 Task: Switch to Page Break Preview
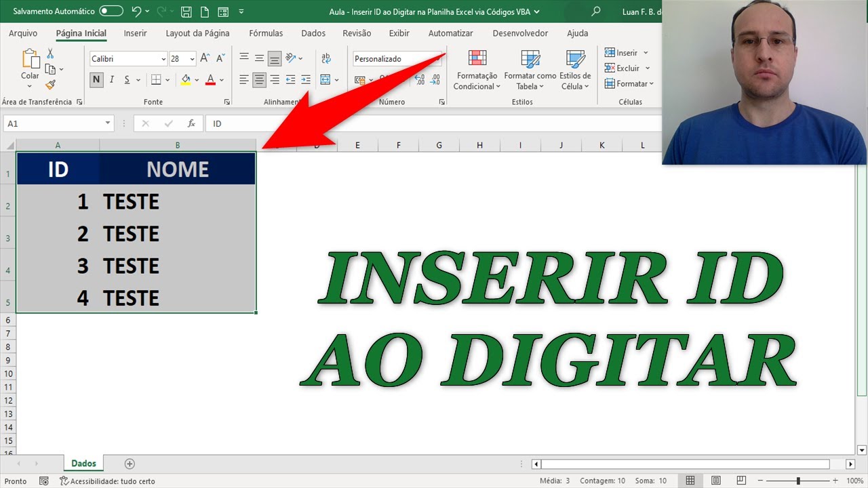coord(740,481)
